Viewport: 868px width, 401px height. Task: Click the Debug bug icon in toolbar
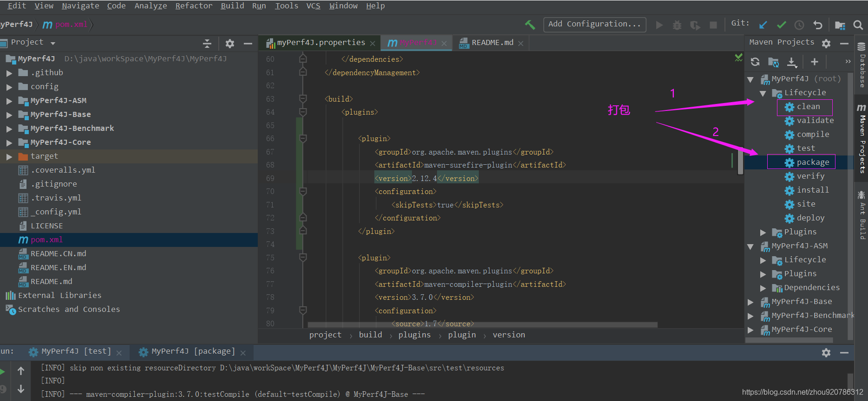(x=677, y=25)
